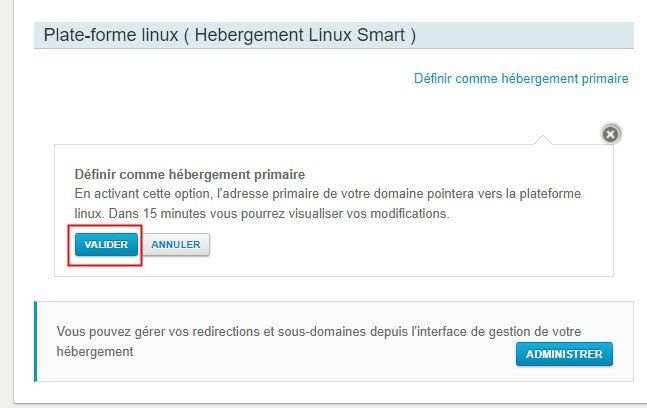Click the popup's pointer arrow tip
Screen dimensions: 647x408
coord(543,137)
